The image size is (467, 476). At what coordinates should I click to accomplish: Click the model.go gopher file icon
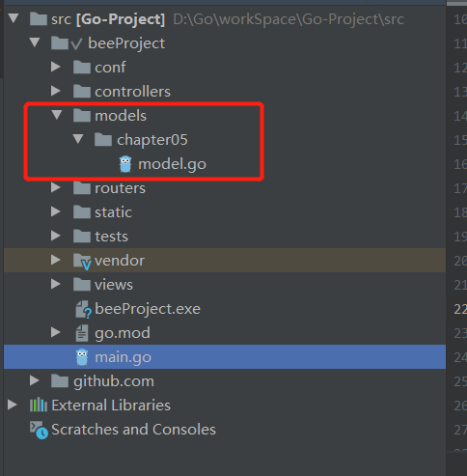pyautogui.click(x=125, y=164)
